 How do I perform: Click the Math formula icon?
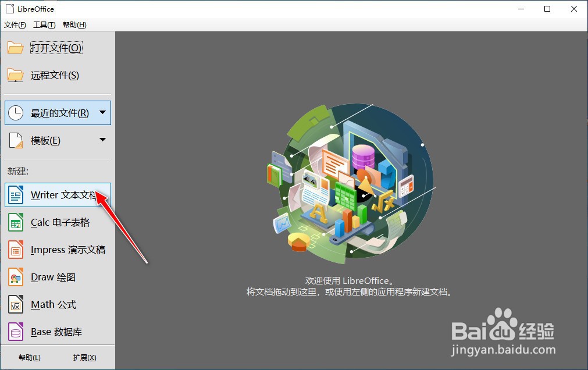(16, 304)
